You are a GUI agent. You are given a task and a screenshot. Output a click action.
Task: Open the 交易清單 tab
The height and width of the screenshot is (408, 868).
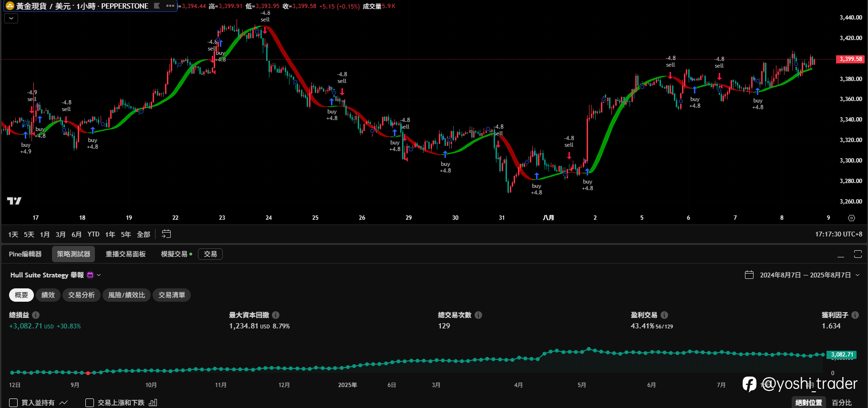tap(172, 295)
